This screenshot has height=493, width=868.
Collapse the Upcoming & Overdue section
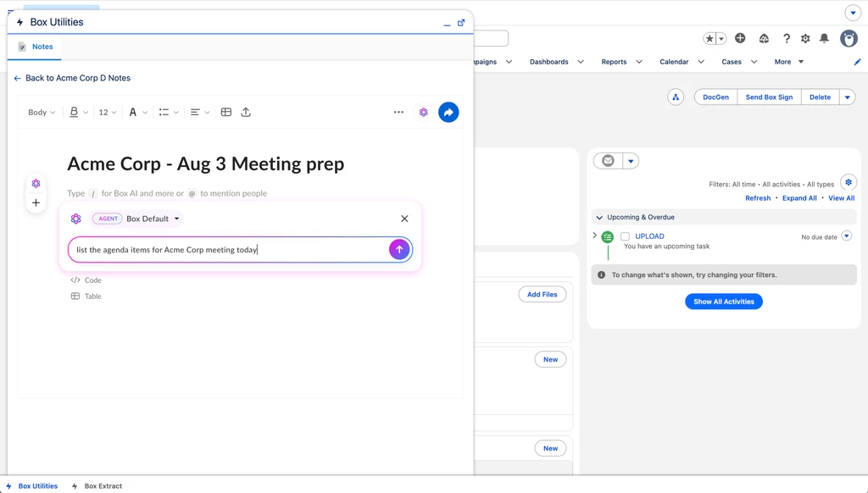pyautogui.click(x=599, y=218)
